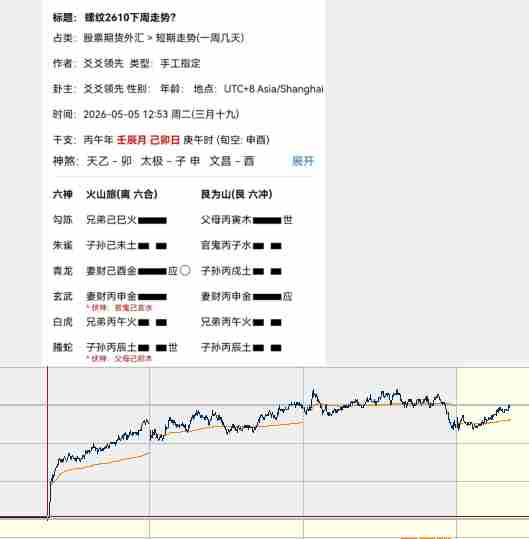Image resolution: width=529 pixels, height=539 pixels.
Task: Click the red vertical marker at the chart's start
Action: pyautogui.click(x=47, y=443)
